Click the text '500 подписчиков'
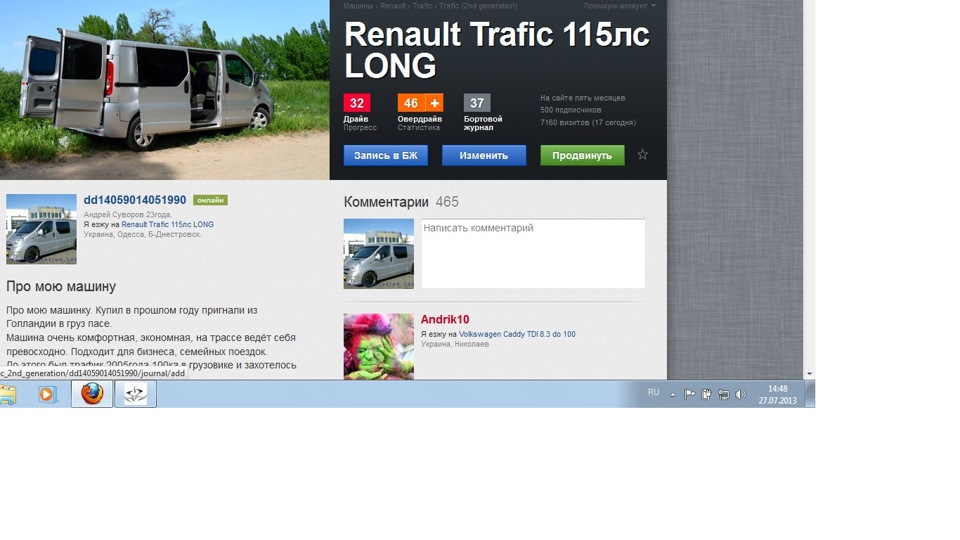 click(571, 110)
